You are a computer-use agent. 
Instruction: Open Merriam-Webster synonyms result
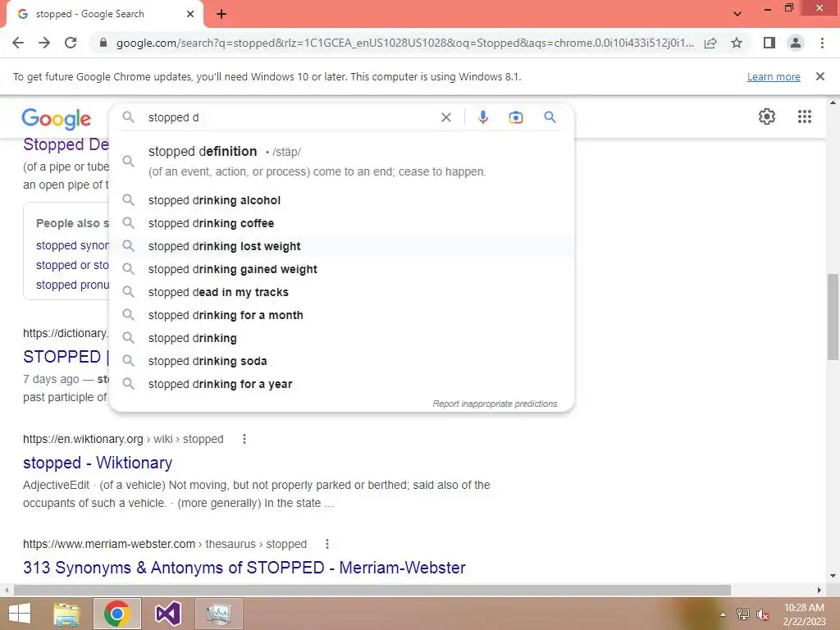(244, 568)
